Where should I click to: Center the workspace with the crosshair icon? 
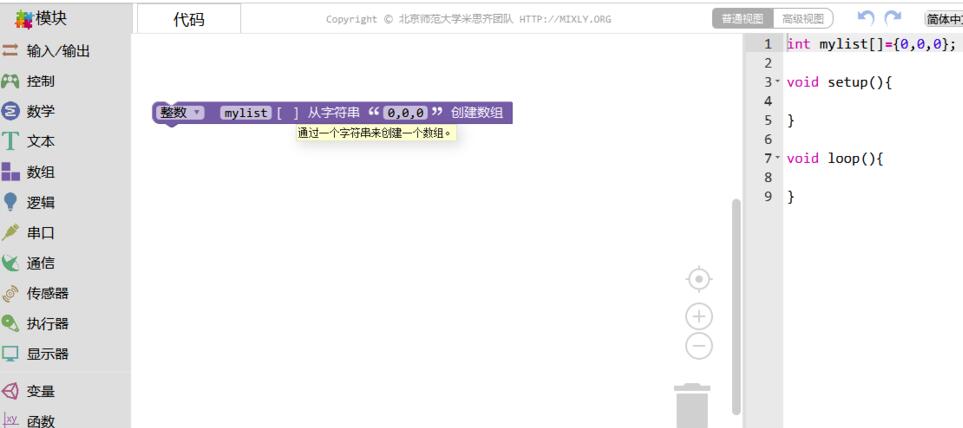coord(698,278)
